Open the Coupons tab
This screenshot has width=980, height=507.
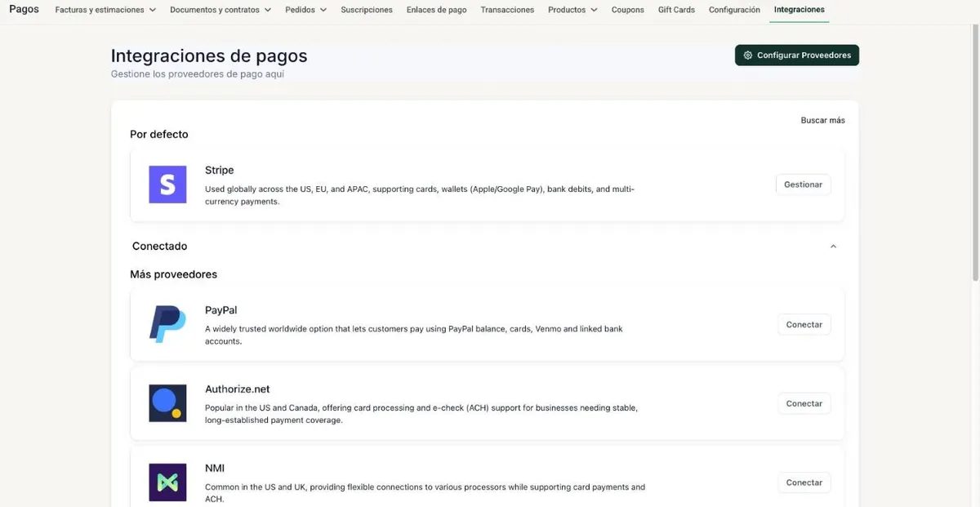tap(628, 10)
